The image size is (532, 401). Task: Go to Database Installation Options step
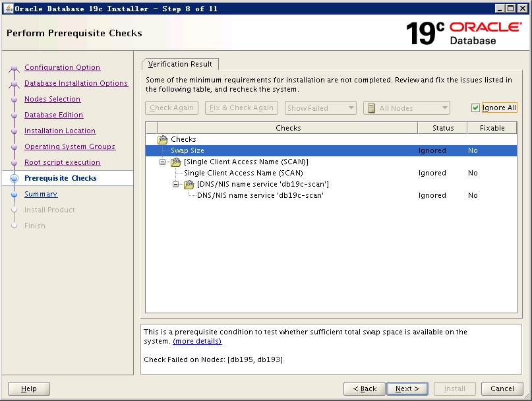[x=76, y=83]
